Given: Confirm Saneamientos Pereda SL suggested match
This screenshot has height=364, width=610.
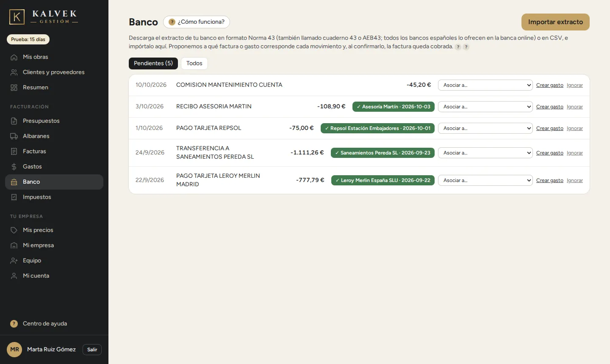Looking at the screenshot, I should tap(383, 153).
